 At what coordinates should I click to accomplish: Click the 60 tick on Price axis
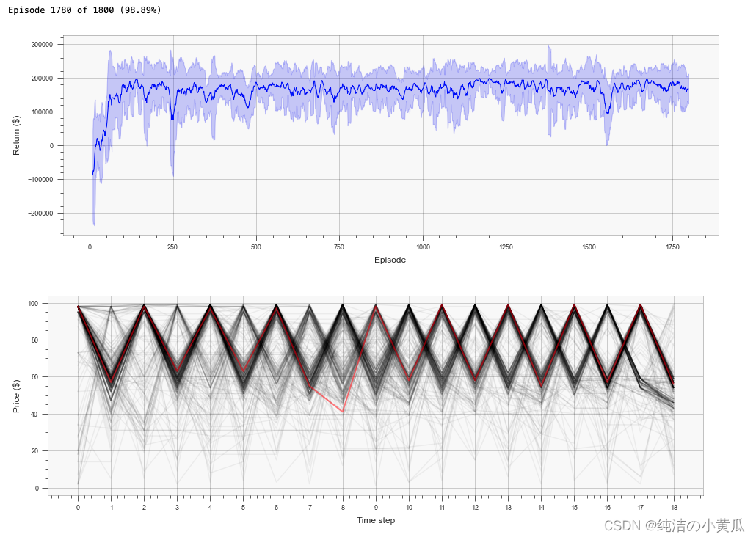[x=34, y=377]
